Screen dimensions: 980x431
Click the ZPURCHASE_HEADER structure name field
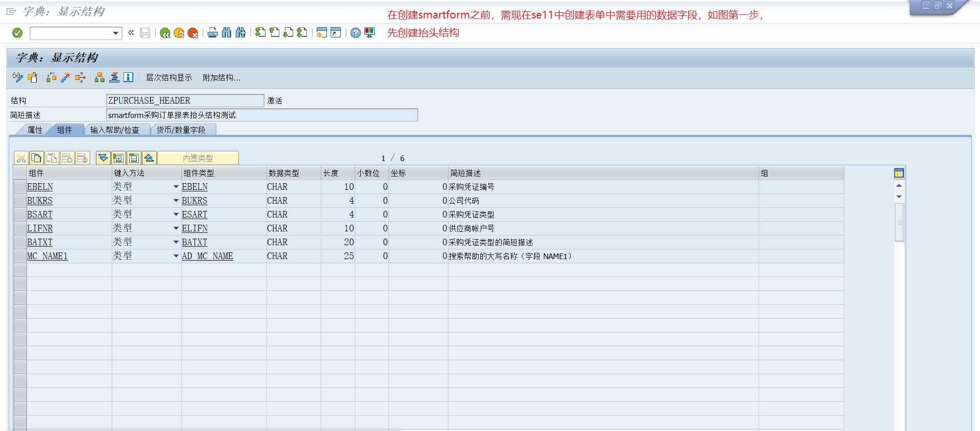point(185,101)
